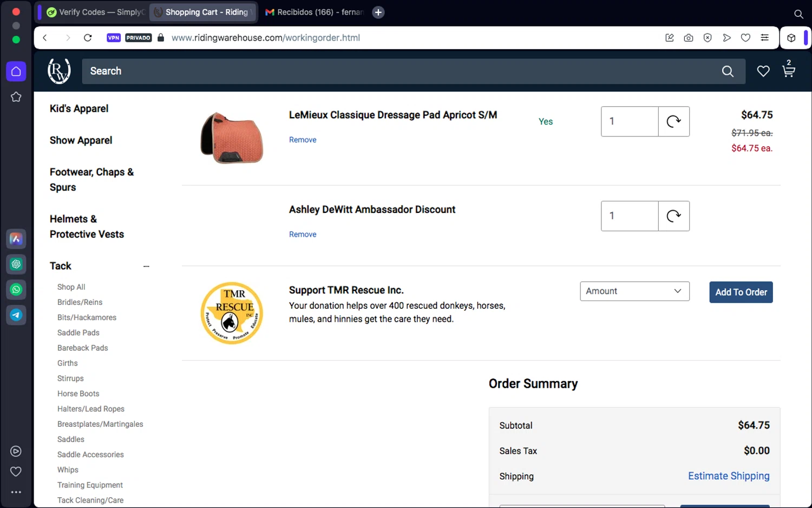Open the easy setup sliders icon
Viewport: 812px width, 508px height.
(764, 38)
